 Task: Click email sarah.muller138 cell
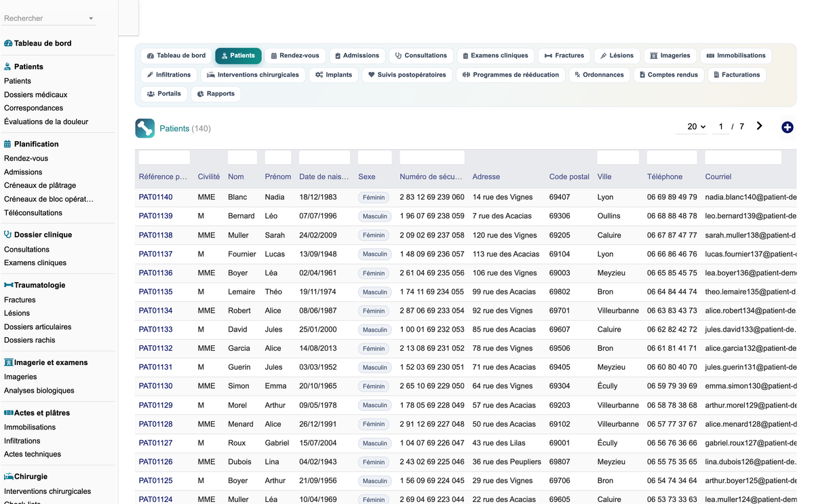point(750,235)
